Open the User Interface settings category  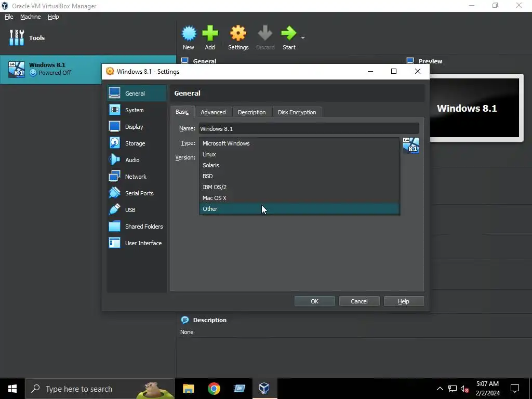pyautogui.click(x=137, y=243)
